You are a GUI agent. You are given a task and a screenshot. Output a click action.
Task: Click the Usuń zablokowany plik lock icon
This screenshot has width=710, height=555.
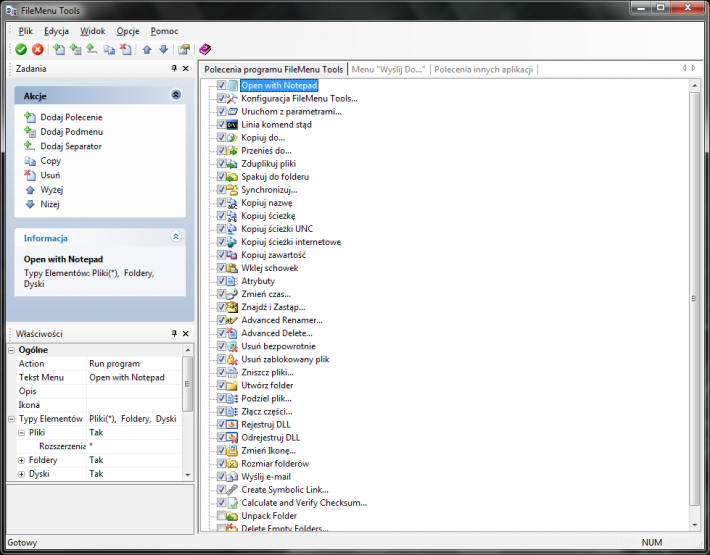(x=232, y=359)
